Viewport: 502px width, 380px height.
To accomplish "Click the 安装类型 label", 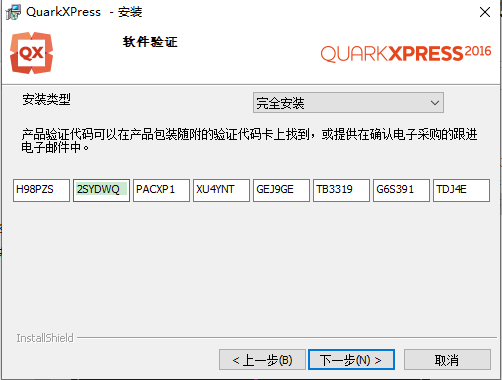I will coord(46,99).
